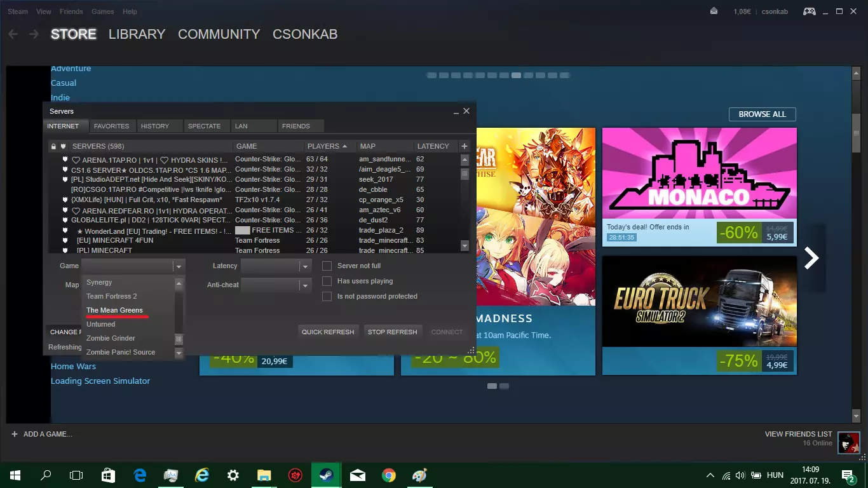Click View Friends List
The height and width of the screenshot is (488, 868).
point(799,434)
